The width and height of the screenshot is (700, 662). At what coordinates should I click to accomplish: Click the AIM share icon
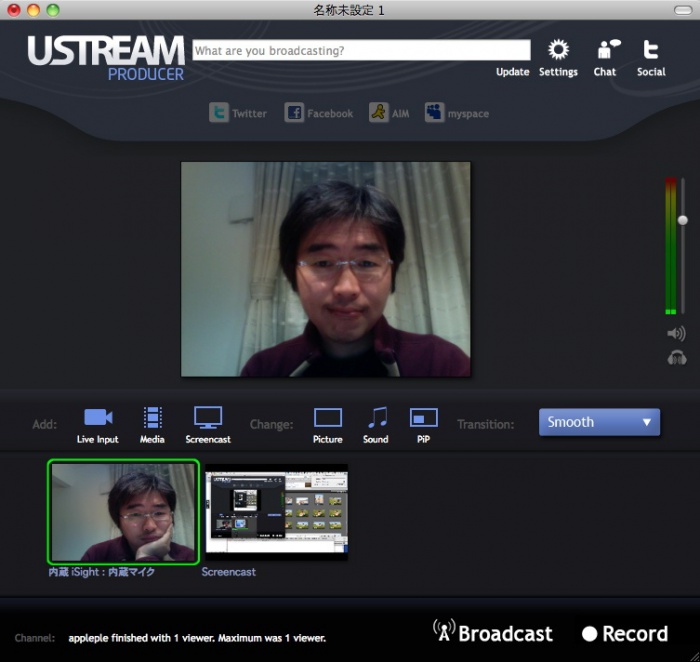pyautogui.click(x=379, y=112)
